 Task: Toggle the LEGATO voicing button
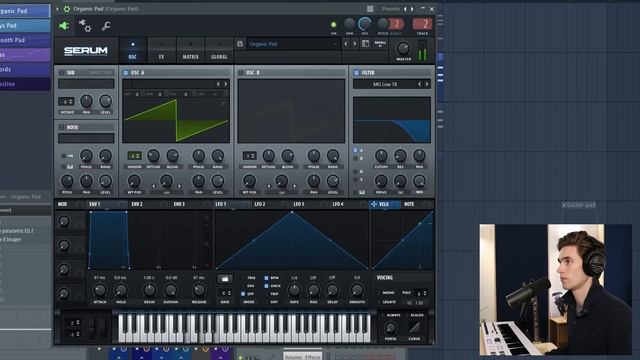click(389, 302)
